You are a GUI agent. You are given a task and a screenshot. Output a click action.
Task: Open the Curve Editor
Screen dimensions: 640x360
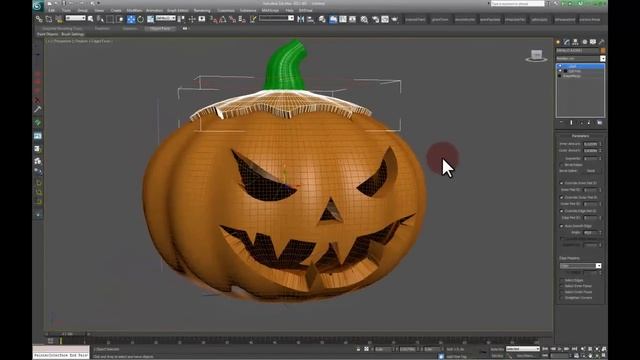click(343, 19)
